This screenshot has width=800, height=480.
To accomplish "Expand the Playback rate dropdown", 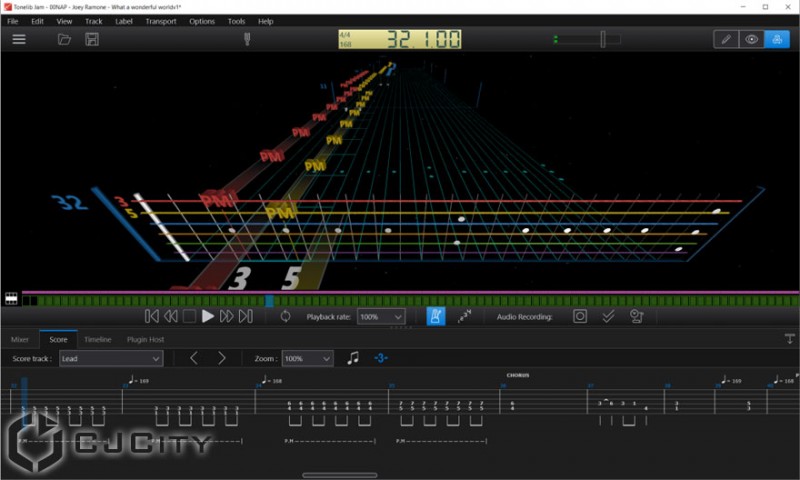I will 380,316.
